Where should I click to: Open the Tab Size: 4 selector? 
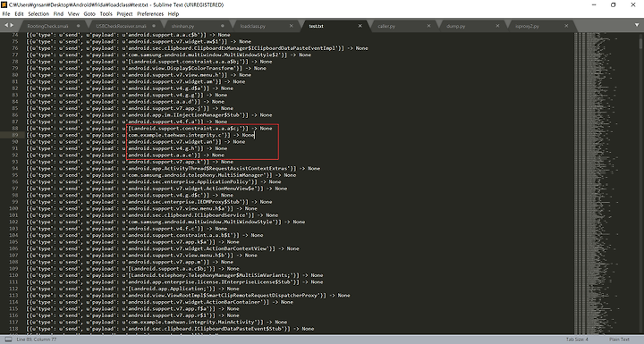pyautogui.click(x=577, y=340)
